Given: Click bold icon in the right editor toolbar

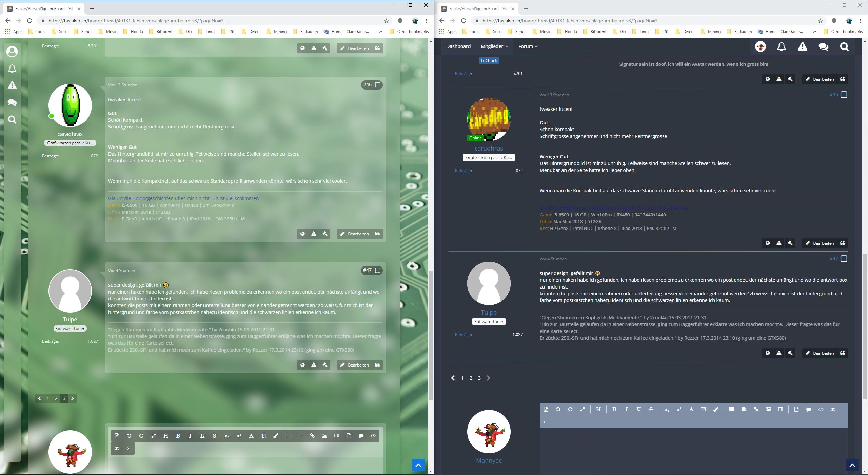Looking at the screenshot, I should (x=614, y=409).
